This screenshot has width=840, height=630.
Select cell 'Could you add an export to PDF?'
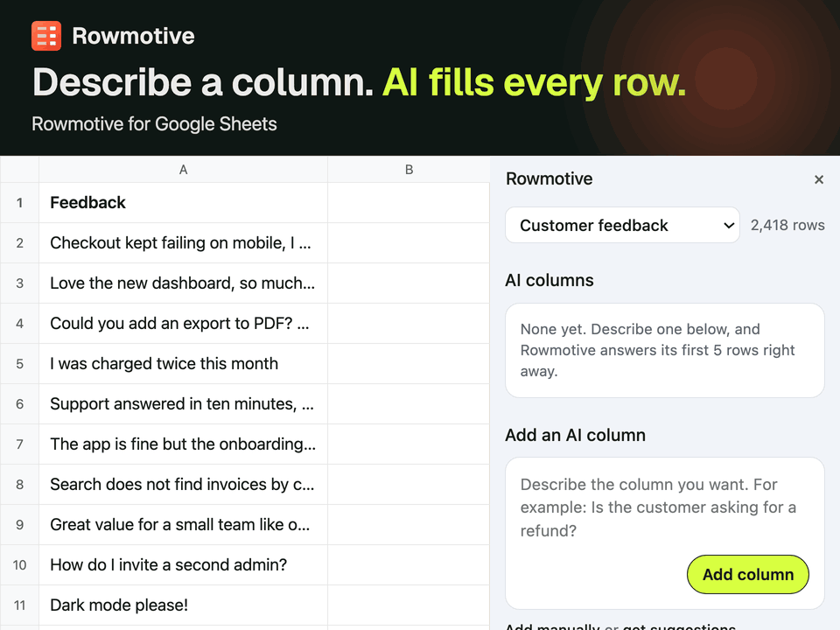[183, 323]
